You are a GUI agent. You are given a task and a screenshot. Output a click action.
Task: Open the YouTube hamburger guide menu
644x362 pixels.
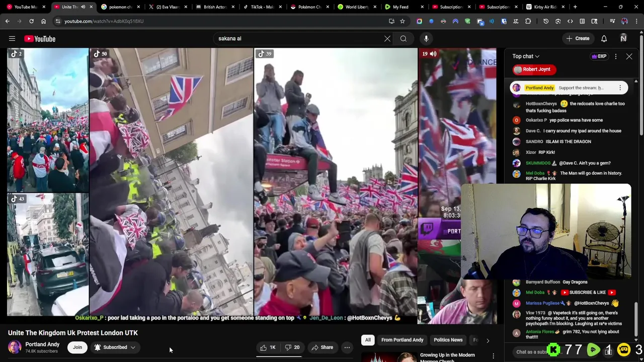pos(12,39)
